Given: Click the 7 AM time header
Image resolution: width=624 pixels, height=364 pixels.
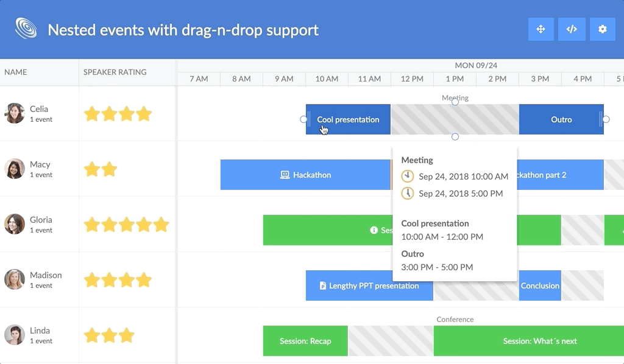Looking at the screenshot, I should (x=199, y=79).
